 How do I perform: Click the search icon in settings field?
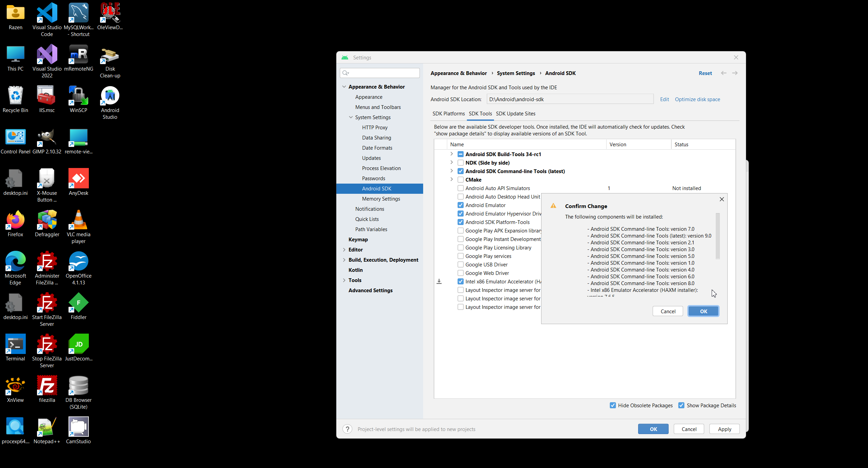coord(346,73)
